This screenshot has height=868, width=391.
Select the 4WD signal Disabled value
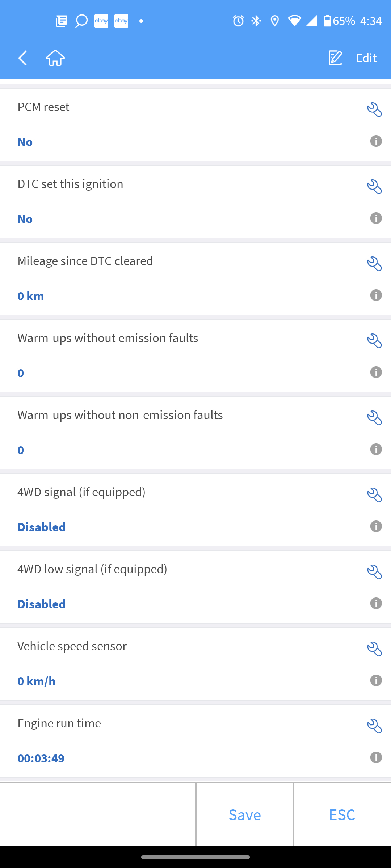pos(42,527)
